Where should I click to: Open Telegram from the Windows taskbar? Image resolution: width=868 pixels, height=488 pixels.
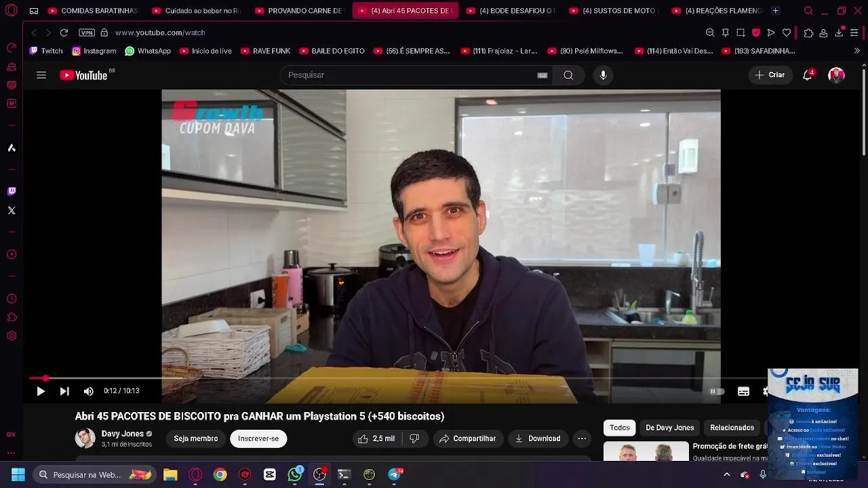pyautogui.click(x=394, y=474)
